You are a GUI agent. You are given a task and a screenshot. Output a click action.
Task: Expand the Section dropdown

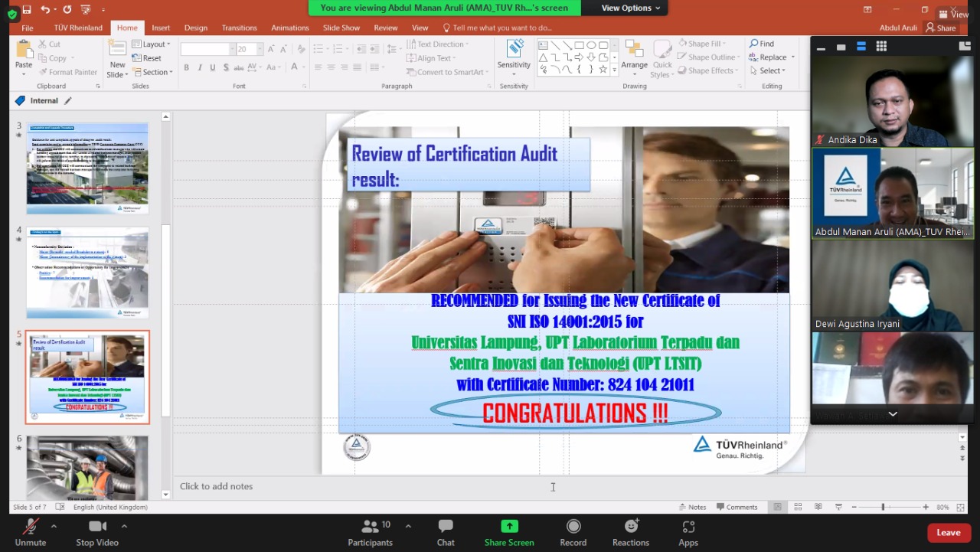coord(153,72)
